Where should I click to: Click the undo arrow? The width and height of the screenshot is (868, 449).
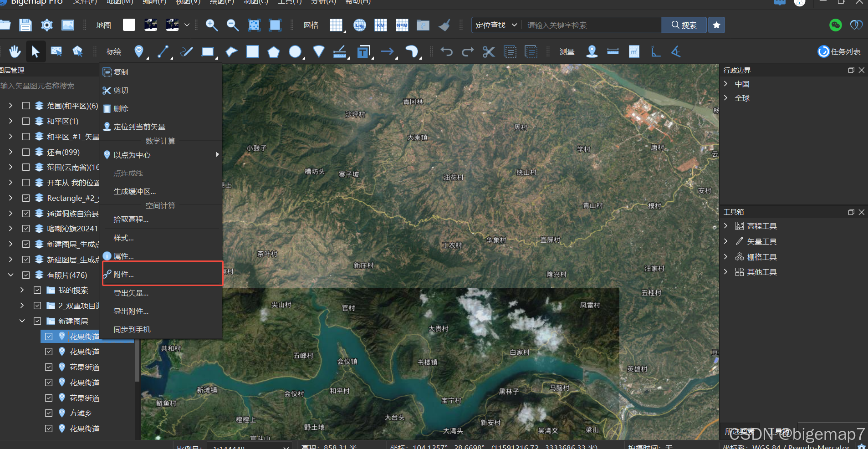446,51
